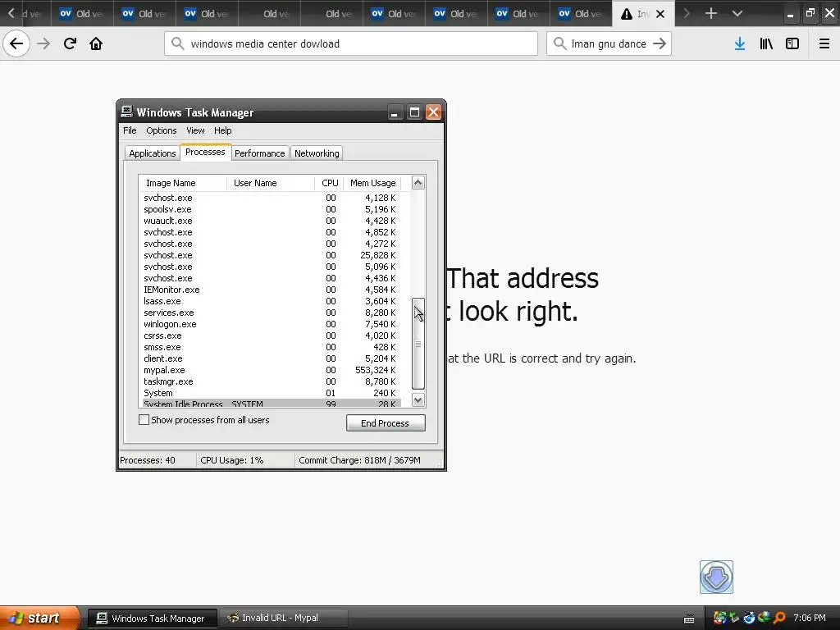Select the mypal.exe process row

pyautogui.click(x=270, y=370)
